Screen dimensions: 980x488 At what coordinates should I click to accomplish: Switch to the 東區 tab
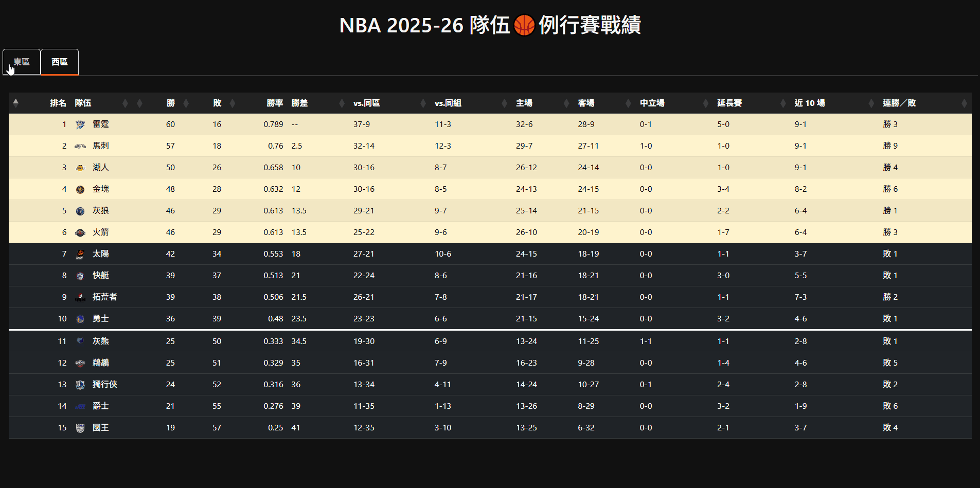22,62
